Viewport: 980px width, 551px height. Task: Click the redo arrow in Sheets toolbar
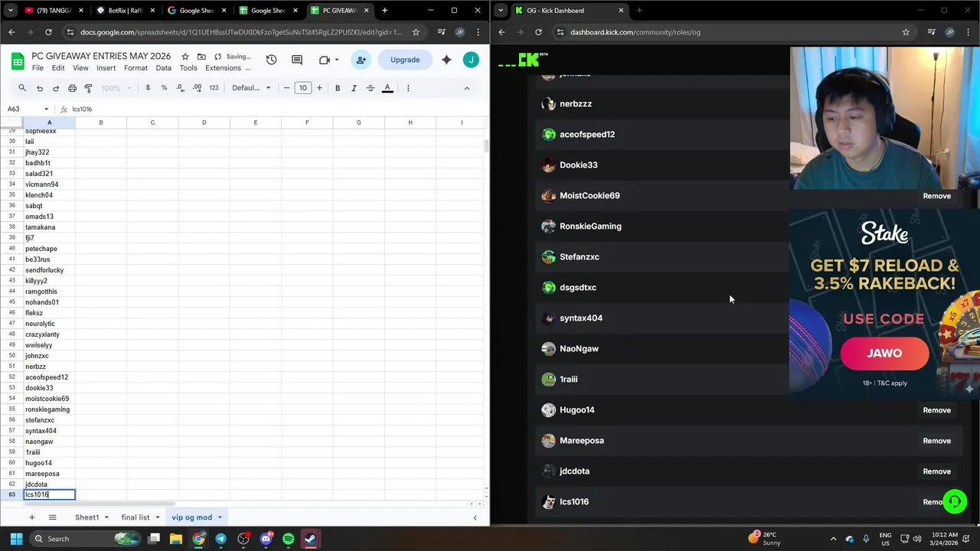click(x=56, y=88)
